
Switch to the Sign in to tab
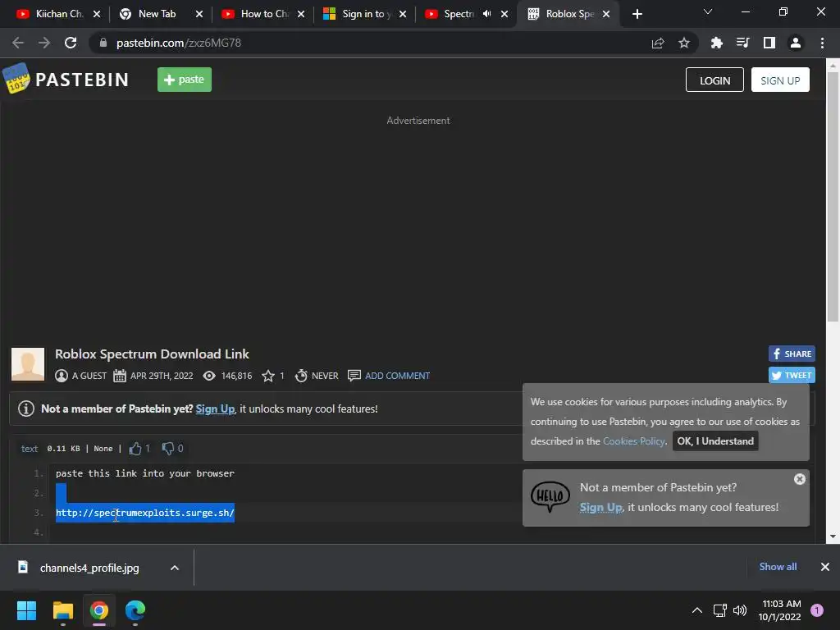click(365, 14)
